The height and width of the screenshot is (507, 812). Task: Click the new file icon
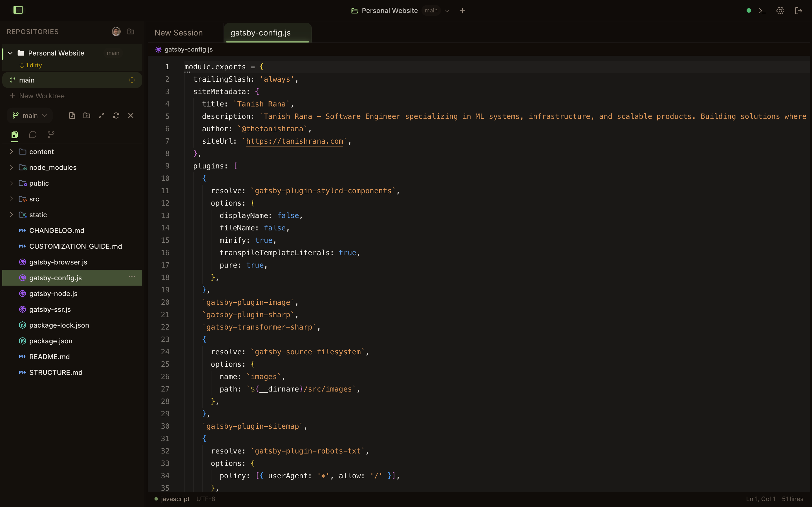click(72, 116)
